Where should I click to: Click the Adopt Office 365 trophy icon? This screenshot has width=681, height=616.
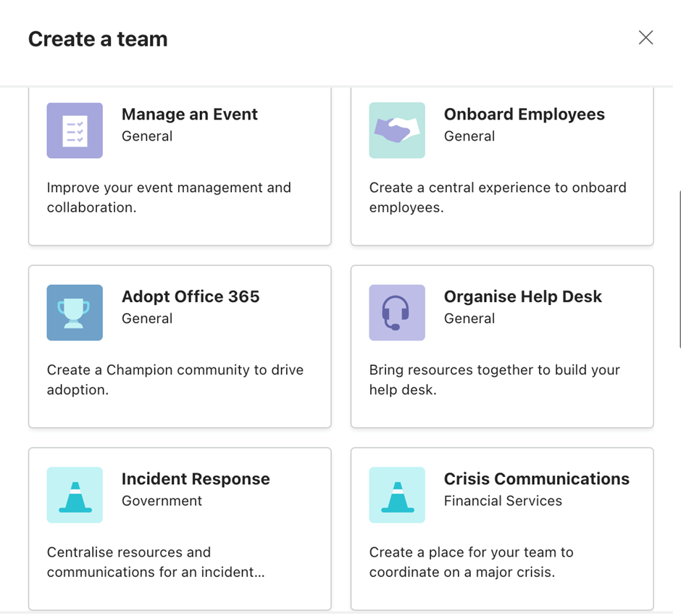[x=75, y=313]
